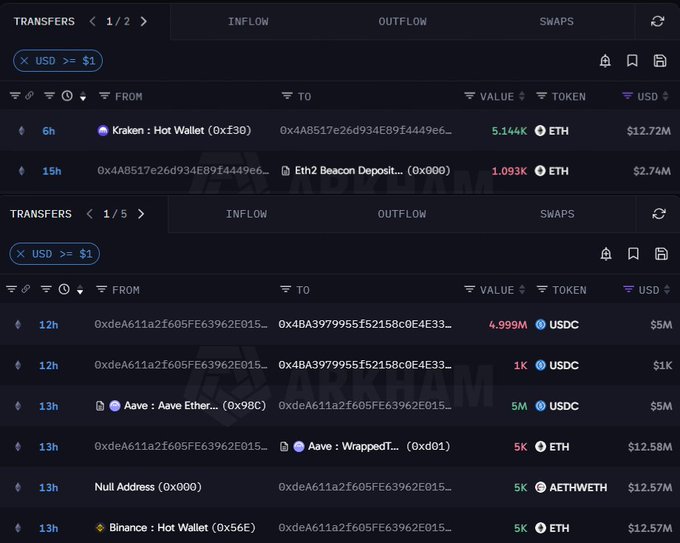Open USD filter in bottom panel header
The height and width of the screenshot is (543, 680).
(628, 289)
